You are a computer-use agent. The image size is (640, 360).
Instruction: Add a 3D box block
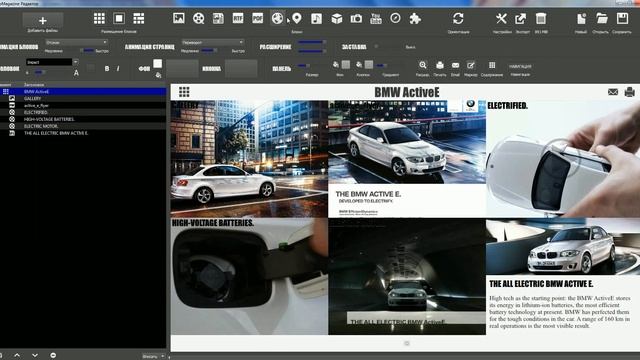tap(337, 18)
